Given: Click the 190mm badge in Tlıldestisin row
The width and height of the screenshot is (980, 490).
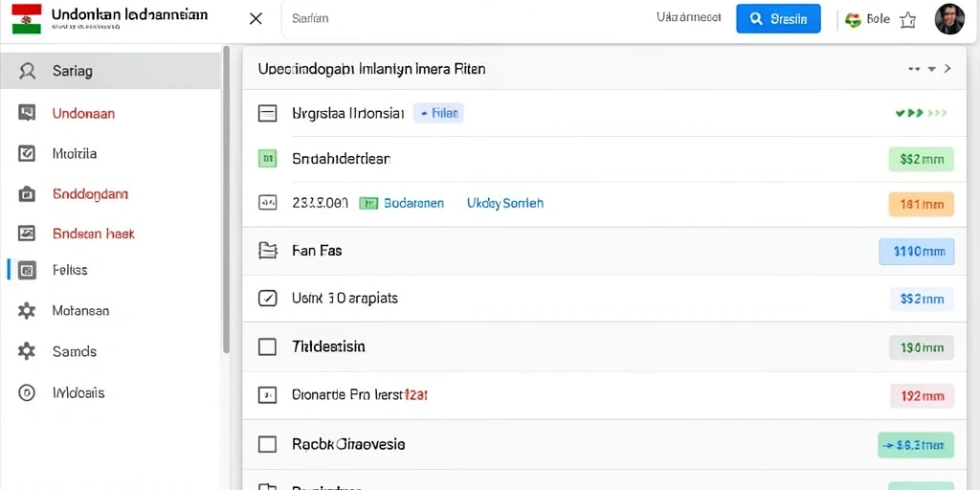Looking at the screenshot, I should [x=922, y=347].
